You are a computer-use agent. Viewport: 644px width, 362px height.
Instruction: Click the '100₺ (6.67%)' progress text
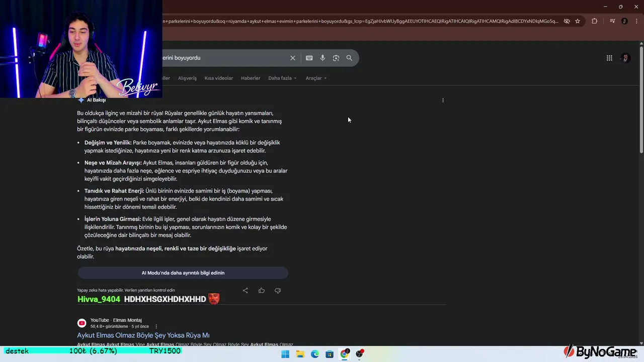tap(93, 351)
